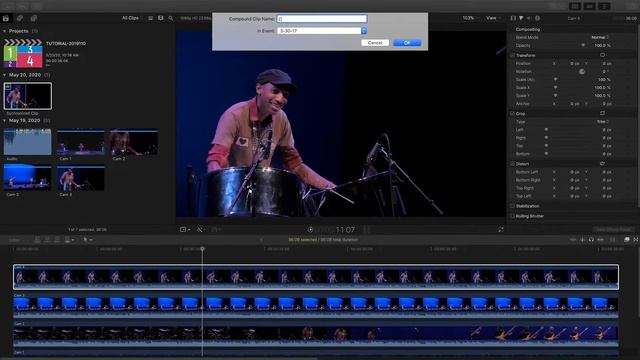This screenshot has width=640, height=360.
Task: Enable the Rolling Shutter checkbox
Action: (x=512, y=216)
